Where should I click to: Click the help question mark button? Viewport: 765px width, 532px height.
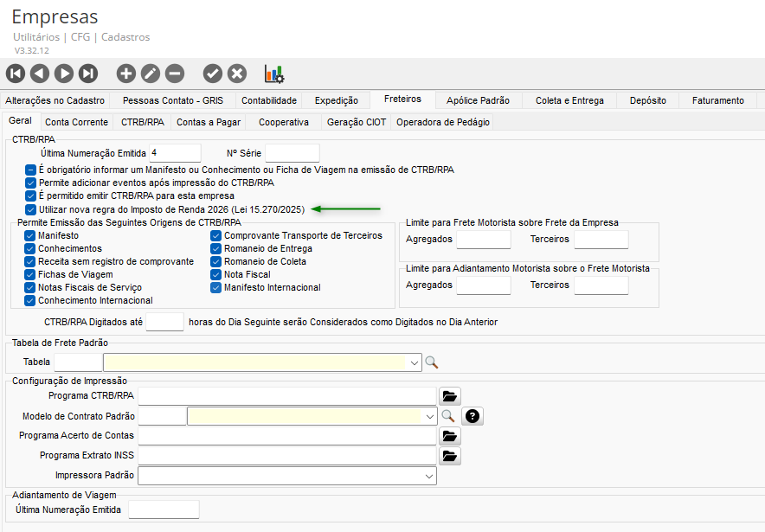(472, 416)
